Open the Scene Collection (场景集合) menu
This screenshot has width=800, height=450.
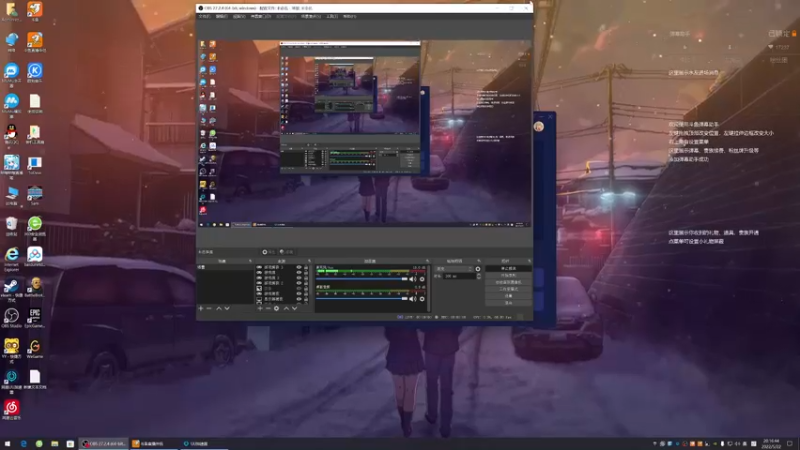tap(311, 16)
